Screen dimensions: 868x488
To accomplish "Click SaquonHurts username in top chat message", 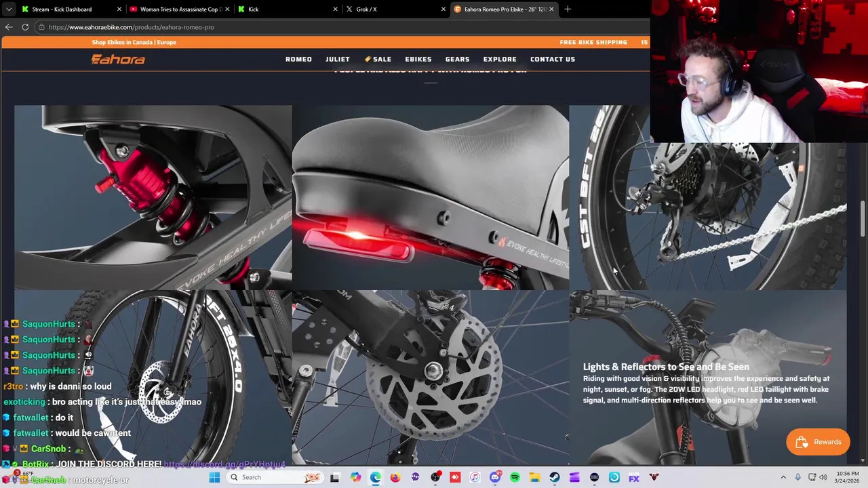I will [x=49, y=324].
